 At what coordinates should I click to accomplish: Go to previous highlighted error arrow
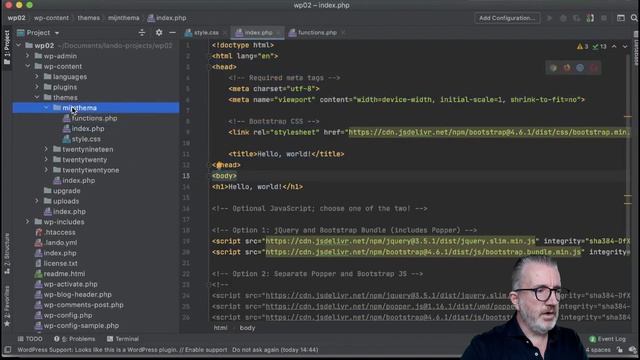point(614,47)
